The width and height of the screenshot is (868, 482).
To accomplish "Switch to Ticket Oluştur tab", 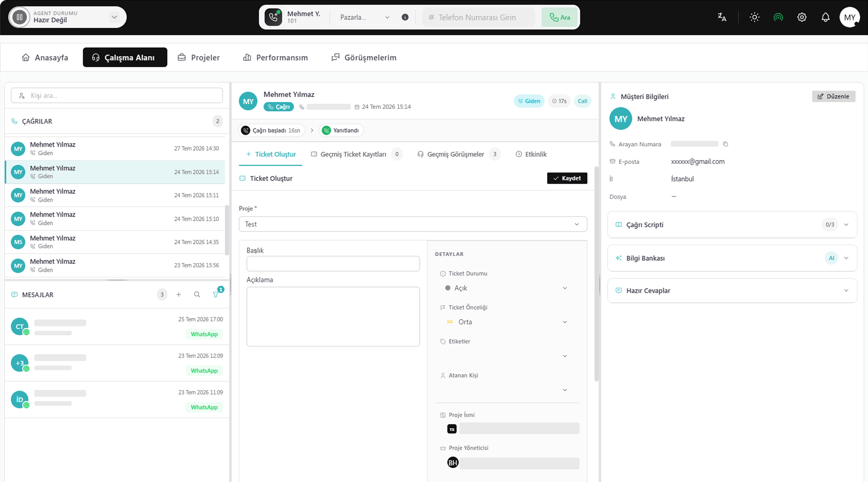I will [x=271, y=154].
